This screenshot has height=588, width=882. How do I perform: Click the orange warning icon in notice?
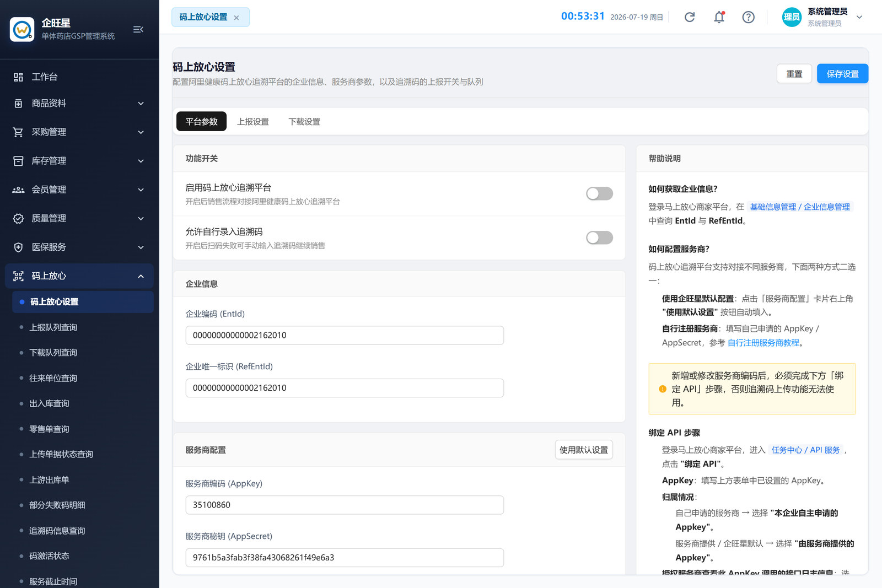click(x=663, y=389)
